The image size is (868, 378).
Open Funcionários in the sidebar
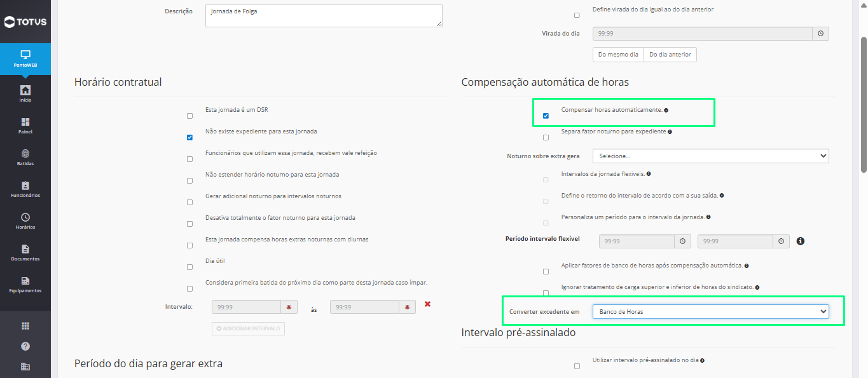pos(25,189)
